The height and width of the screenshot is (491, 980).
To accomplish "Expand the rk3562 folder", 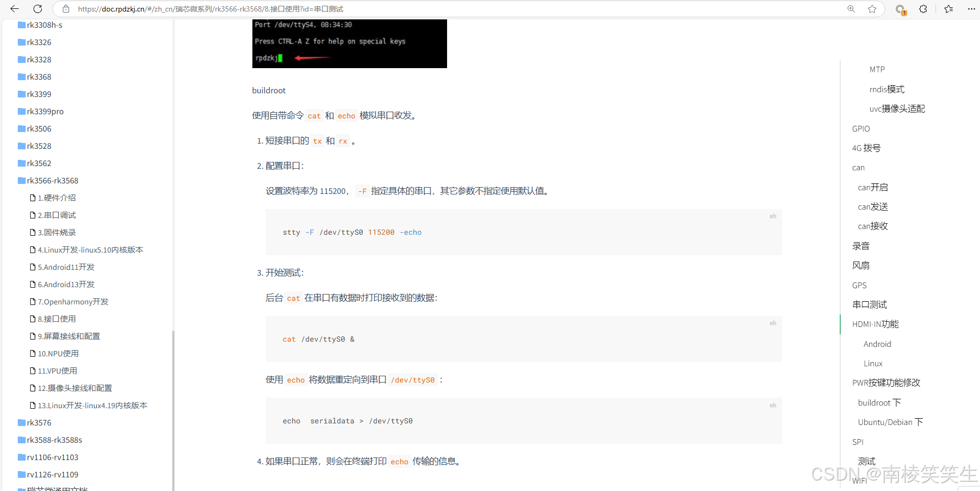I will click(35, 163).
